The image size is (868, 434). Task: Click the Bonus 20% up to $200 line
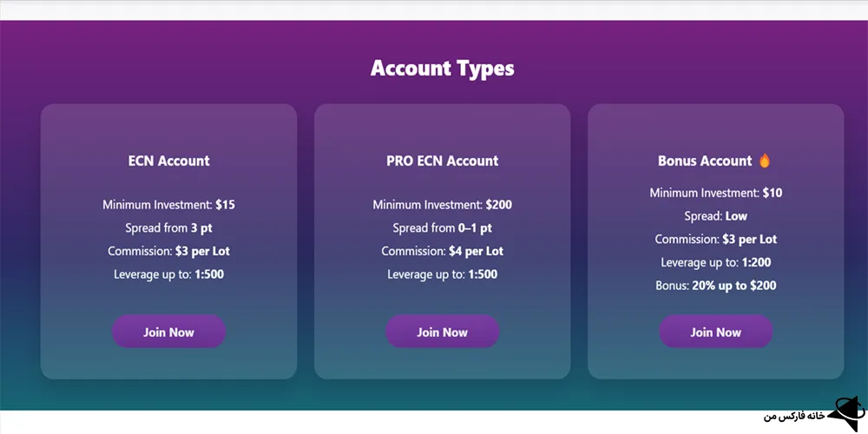click(x=715, y=286)
